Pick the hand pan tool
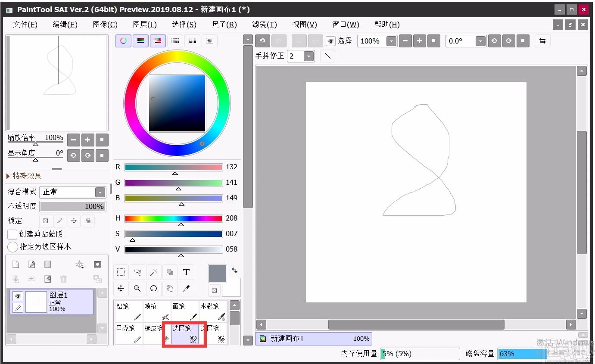The width and height of the screenshot is (595, 364). [x=170, y=289]
